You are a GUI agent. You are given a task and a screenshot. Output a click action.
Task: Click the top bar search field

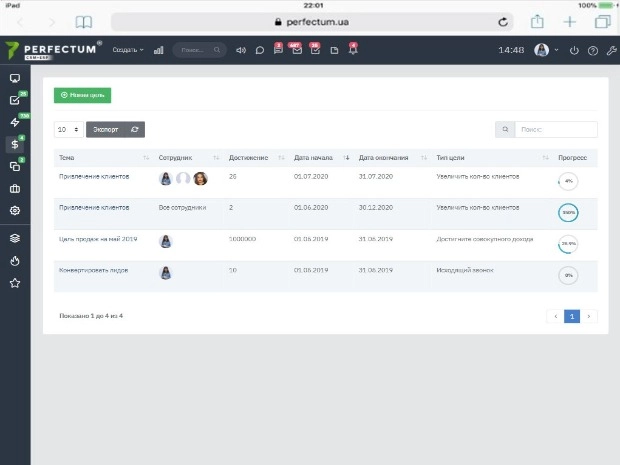199,50
